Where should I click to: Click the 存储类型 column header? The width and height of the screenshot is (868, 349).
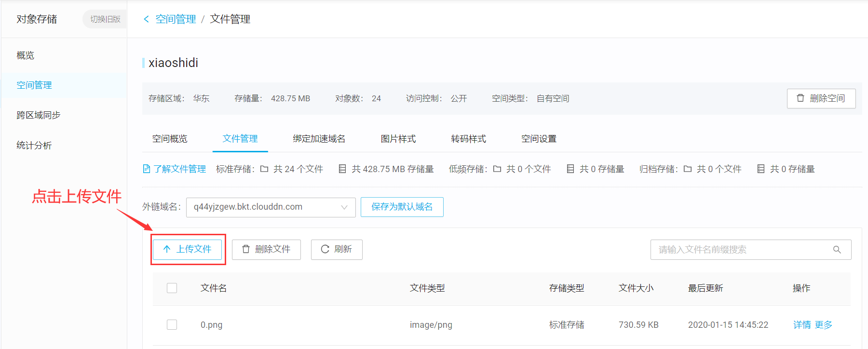tap(567, 288)
